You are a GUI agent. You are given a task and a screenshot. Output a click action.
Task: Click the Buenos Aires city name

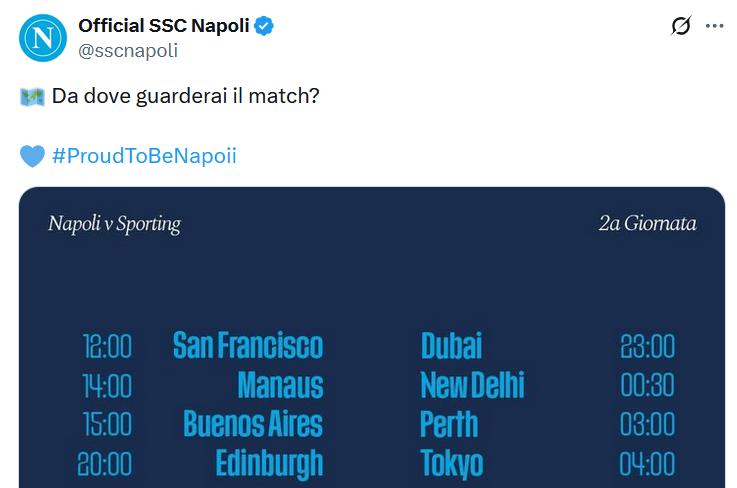point(253,424)
